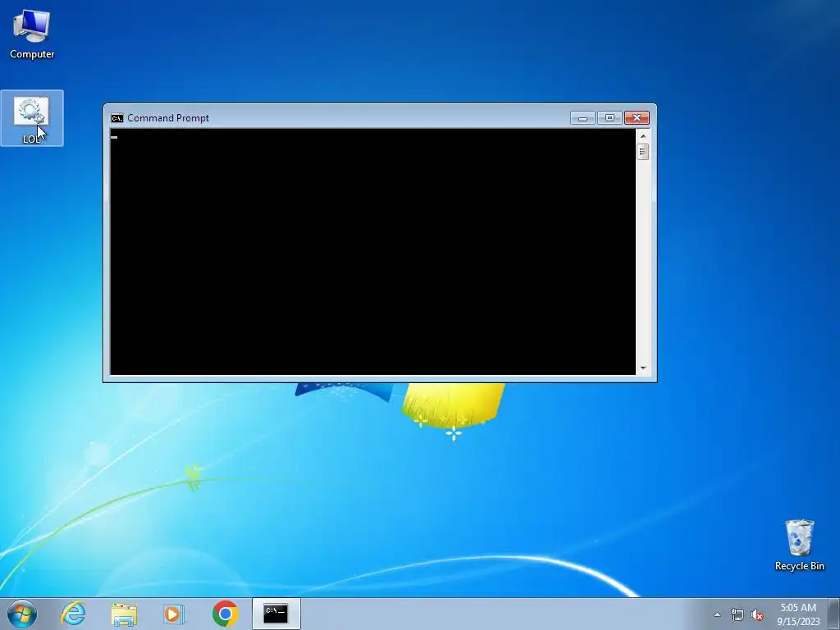
Task: Open the Windows Start menu orb
Action: point(22,614)
